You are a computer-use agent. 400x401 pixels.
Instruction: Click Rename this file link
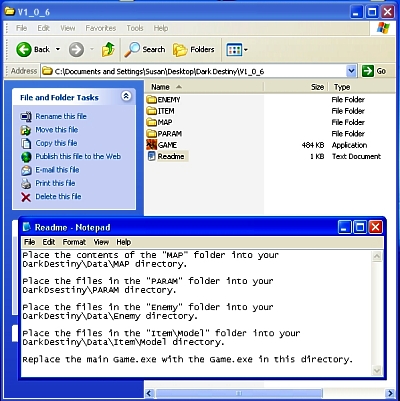pyautogui.click(x=61, y=116)
